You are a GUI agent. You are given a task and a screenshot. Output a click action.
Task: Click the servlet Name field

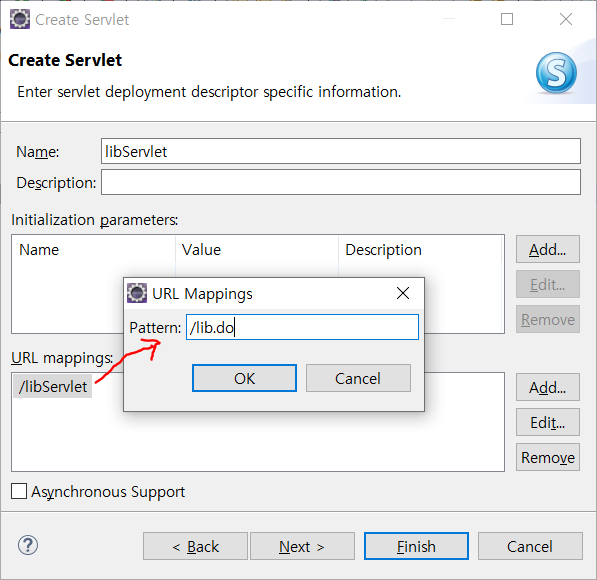coord(341,151)
